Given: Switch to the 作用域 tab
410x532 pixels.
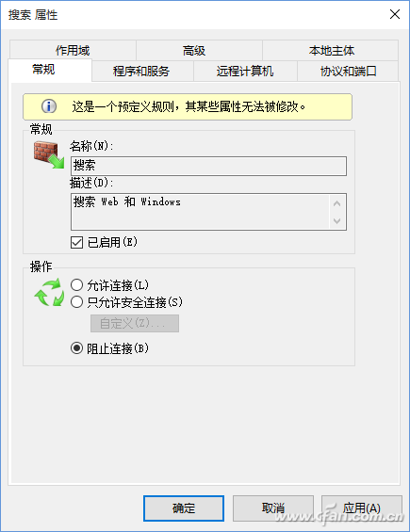Looking at the screenshot, I should click(73, 50).
